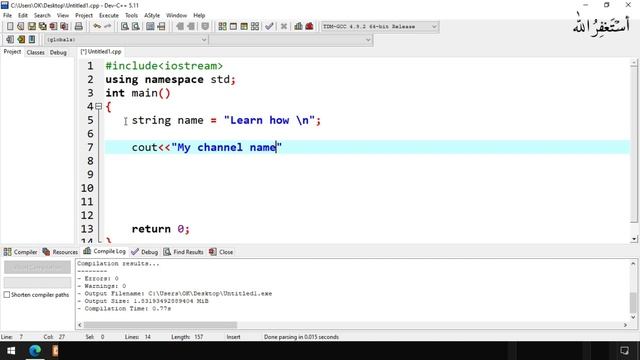Click the editor vertical scrollbar down arrow

click(634, 239)
